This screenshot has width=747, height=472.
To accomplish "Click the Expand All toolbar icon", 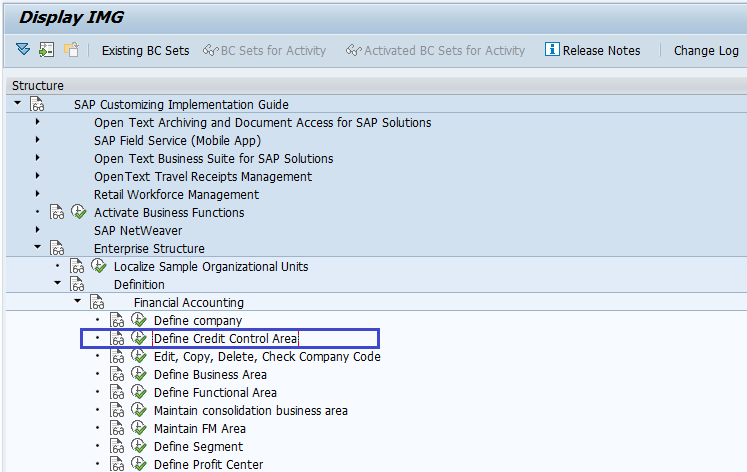I will [23, 50].
